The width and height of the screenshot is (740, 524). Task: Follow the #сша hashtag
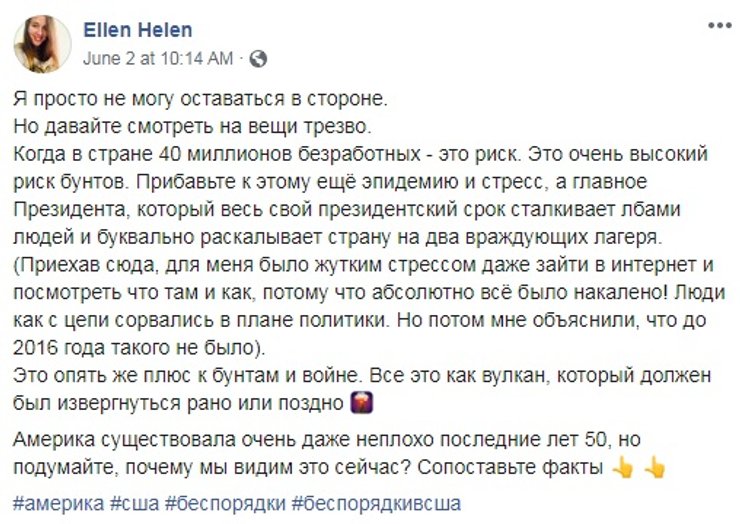[x=132, y=502]
